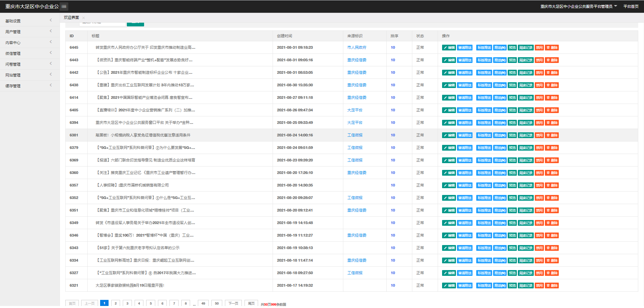This screenshot has height=308, width=644.
Task: Expand the 缓存管理 sidebar menu
Action: point(30,86)
